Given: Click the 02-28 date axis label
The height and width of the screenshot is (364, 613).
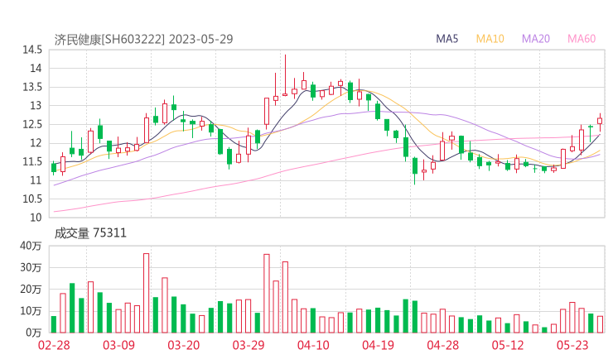Looking at the screenshot, I should 54,345.
